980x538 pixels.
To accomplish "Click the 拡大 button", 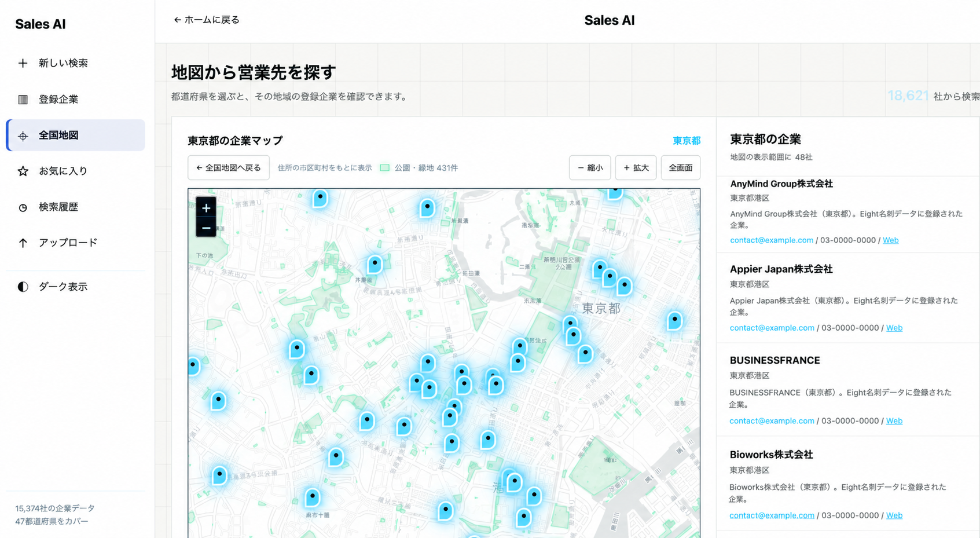I will tap(636, 168).
